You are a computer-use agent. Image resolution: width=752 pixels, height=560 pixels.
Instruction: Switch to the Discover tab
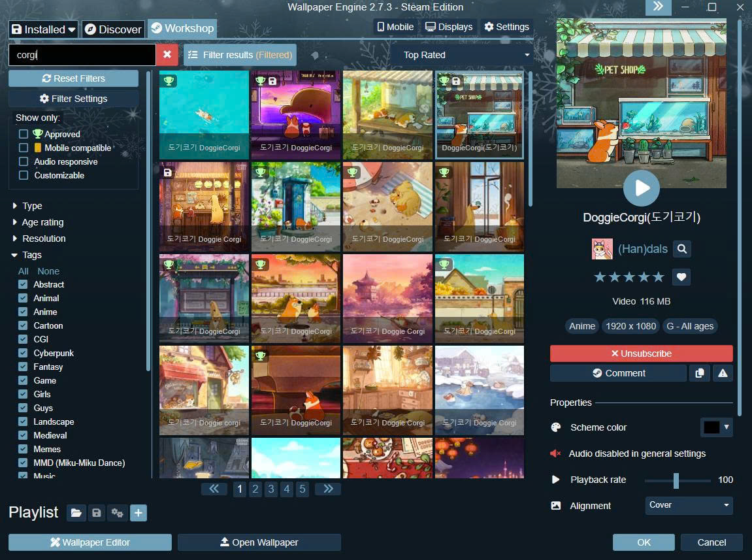click(113, 29)
